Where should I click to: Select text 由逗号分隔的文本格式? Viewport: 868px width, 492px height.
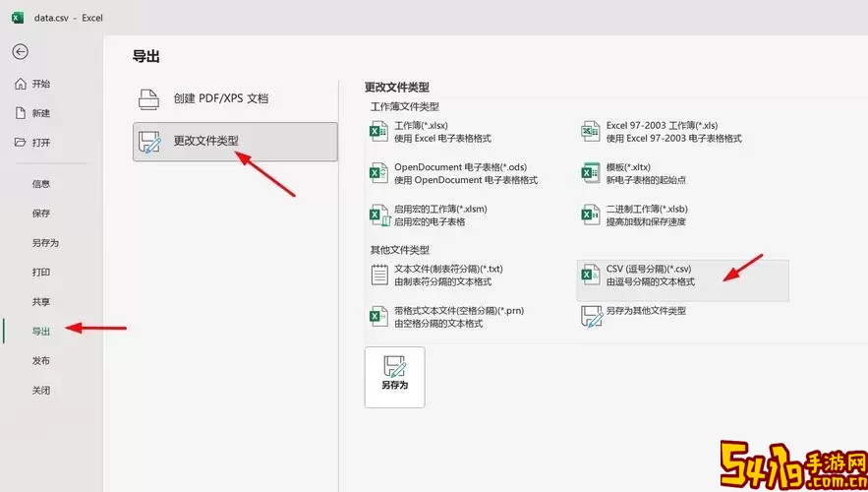click(x=651, y=281)
